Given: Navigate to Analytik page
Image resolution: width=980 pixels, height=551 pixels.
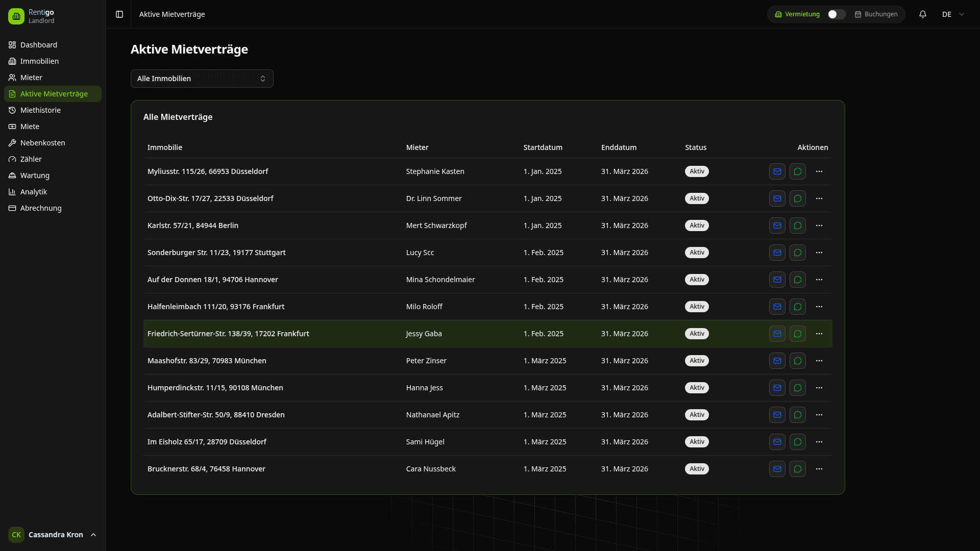Looking at the screenshot, I should pyautogui.click(x=34, y=192).
